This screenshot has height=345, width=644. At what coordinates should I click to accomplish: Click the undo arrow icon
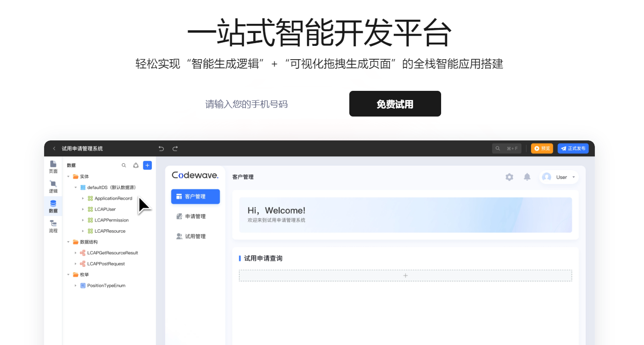[161, 149]
